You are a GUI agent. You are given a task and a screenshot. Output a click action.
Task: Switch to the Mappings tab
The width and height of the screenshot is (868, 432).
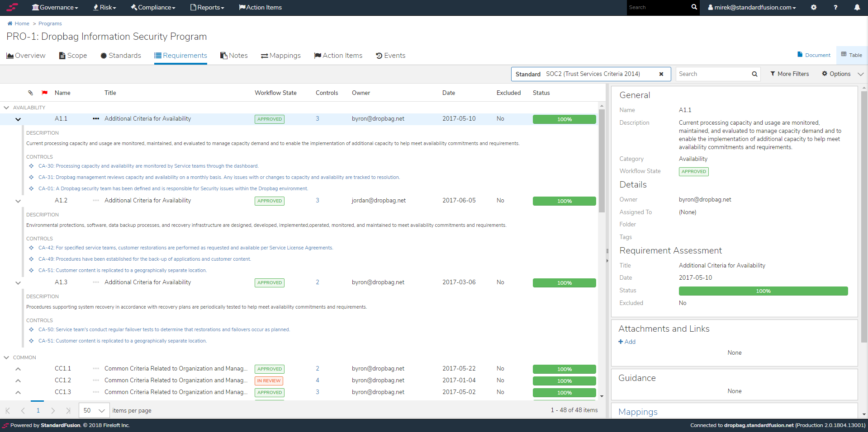[281, 56]
